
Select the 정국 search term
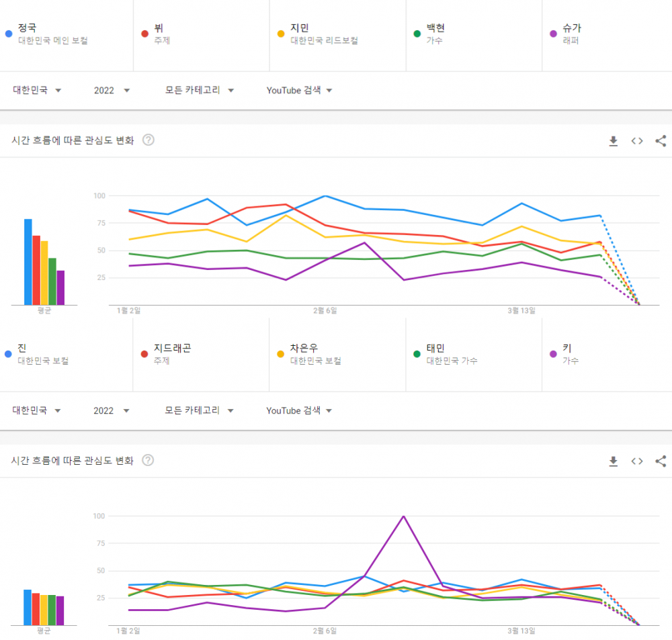coord(28,28)
